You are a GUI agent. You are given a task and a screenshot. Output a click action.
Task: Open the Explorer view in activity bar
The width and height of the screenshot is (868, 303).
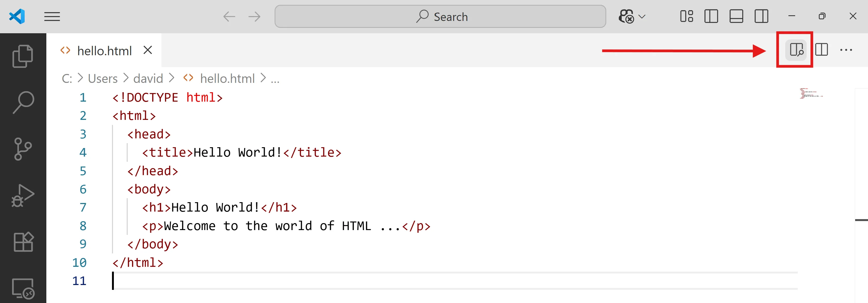click(x=23, y=56)
